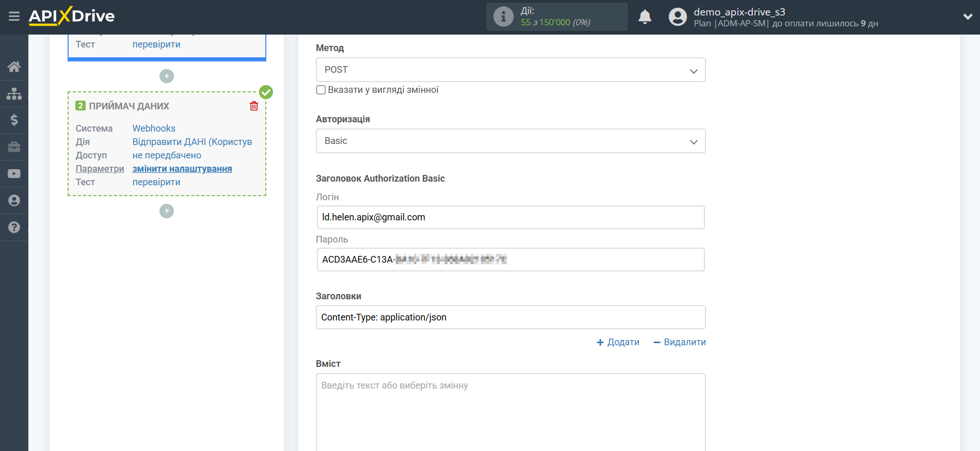980x451 pixels.
Task: Open the notifications bell
Action: [x=645, y=17]
